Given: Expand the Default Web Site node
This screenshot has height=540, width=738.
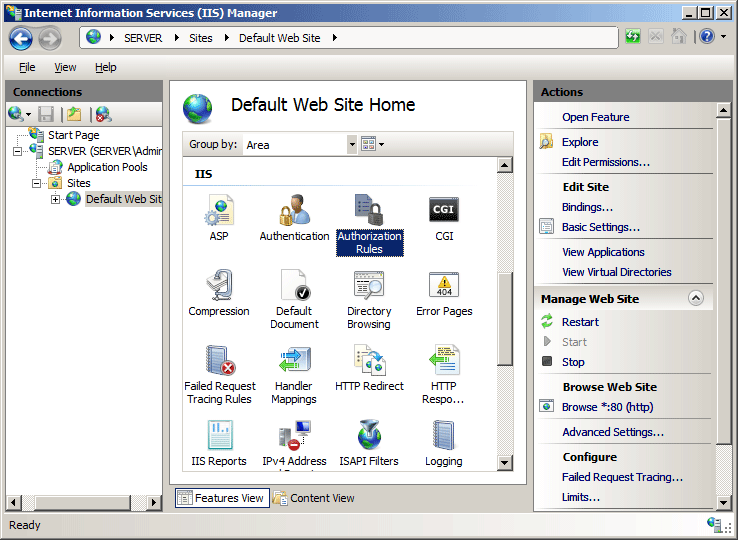Looking at the screenshot, I should [x=56, y=199].
